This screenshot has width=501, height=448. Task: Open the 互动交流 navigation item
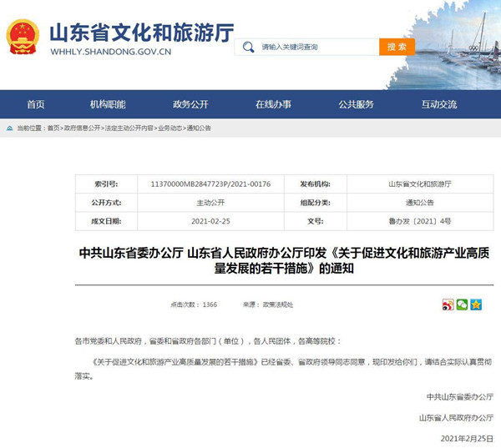tap(439, 104)
